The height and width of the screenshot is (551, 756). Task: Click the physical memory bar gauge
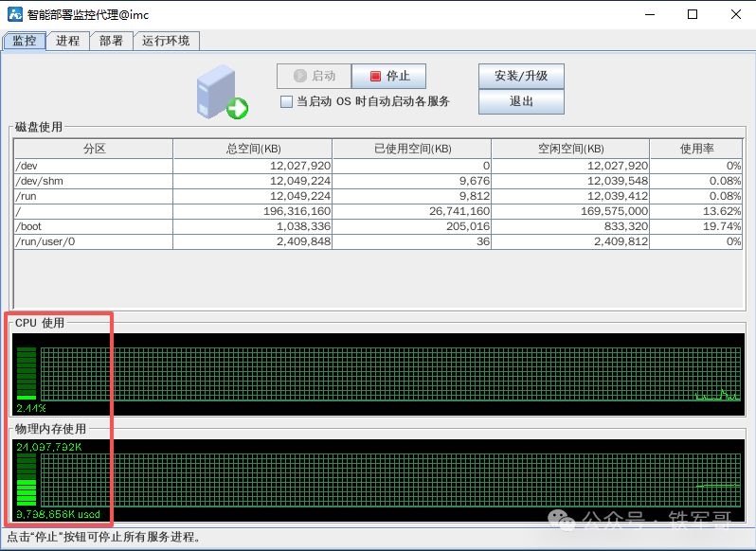point(27,480)
